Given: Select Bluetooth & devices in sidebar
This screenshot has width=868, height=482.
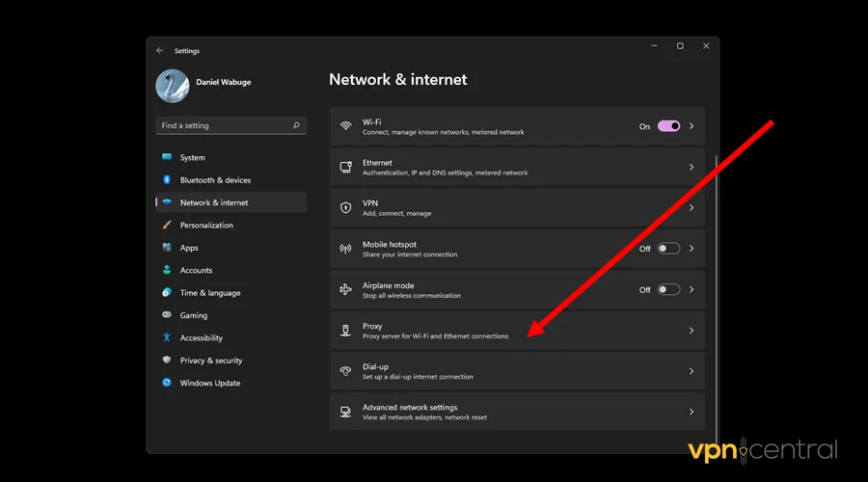Looking at the screenshot, I should 231,180.
